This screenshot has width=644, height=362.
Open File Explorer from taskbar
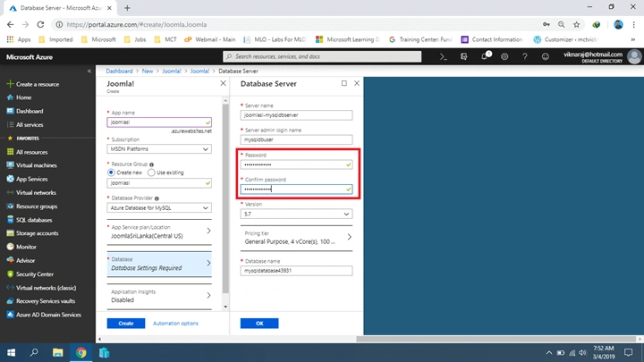pos(57,352)
